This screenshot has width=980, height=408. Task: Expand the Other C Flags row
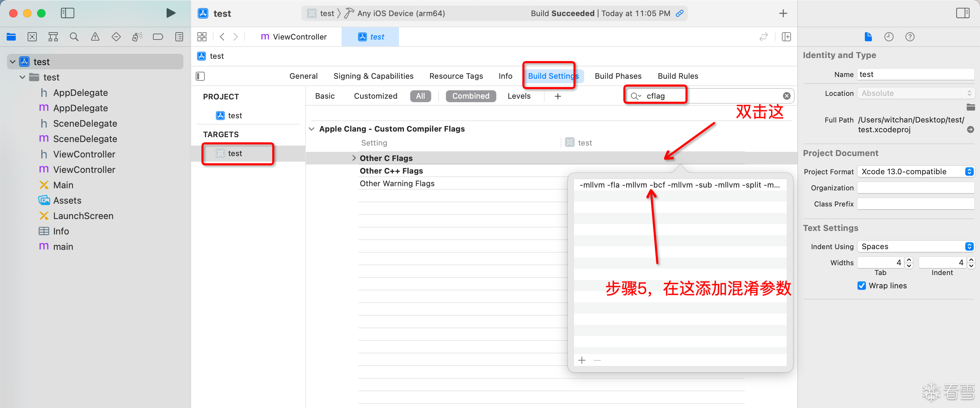point(354,158)
